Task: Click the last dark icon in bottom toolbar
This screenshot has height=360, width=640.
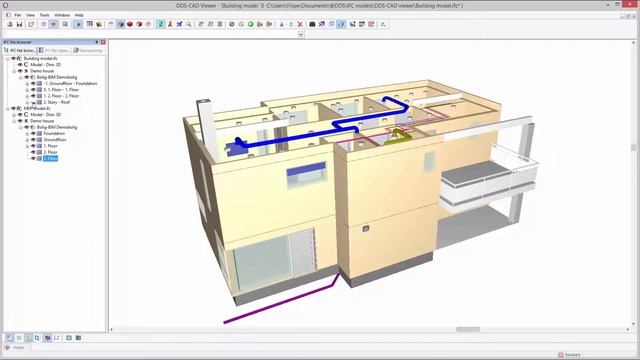Action: click(78, 338)
